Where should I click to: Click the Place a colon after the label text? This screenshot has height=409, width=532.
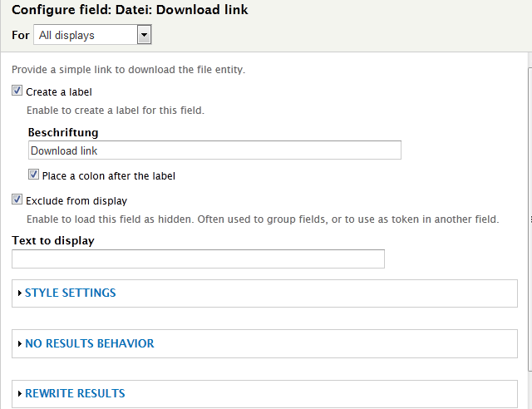tap(108, 176)
